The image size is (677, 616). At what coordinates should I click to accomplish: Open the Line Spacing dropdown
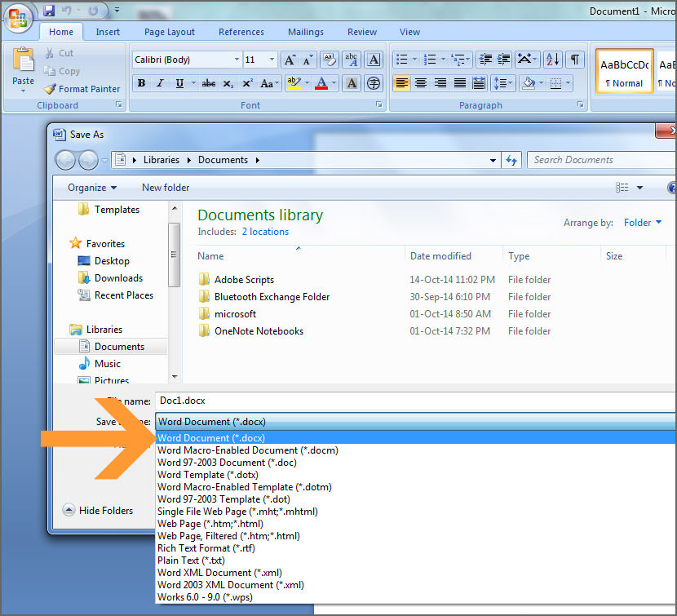click(502, 83)
